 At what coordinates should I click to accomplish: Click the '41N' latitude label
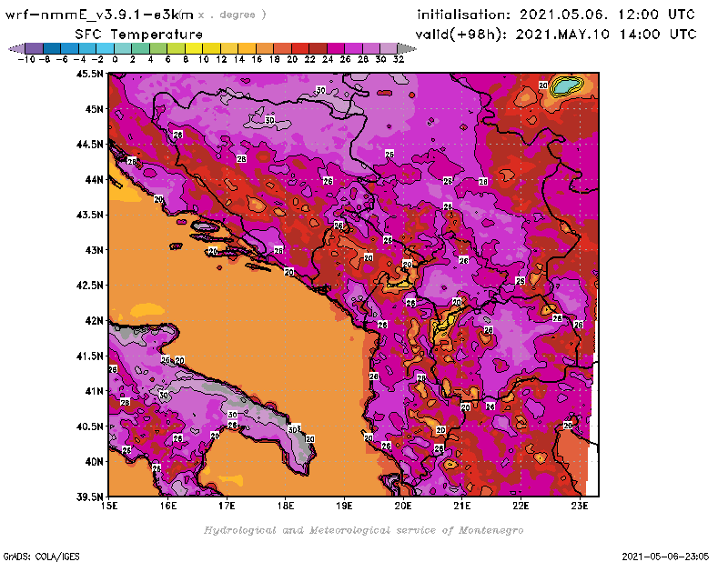coord(94,391)
